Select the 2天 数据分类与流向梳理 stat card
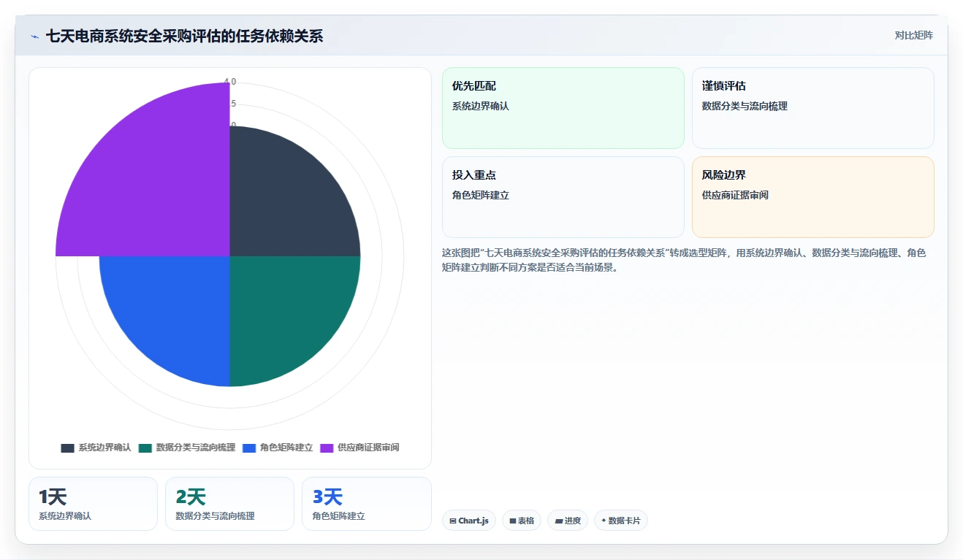 coord(229,504)
